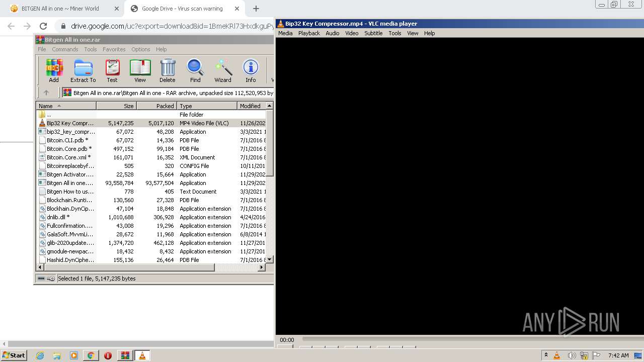Open WinRAR Commands menu
Image resolution: width=644 pixels, height=362 pixels.
tap(65, 49)
